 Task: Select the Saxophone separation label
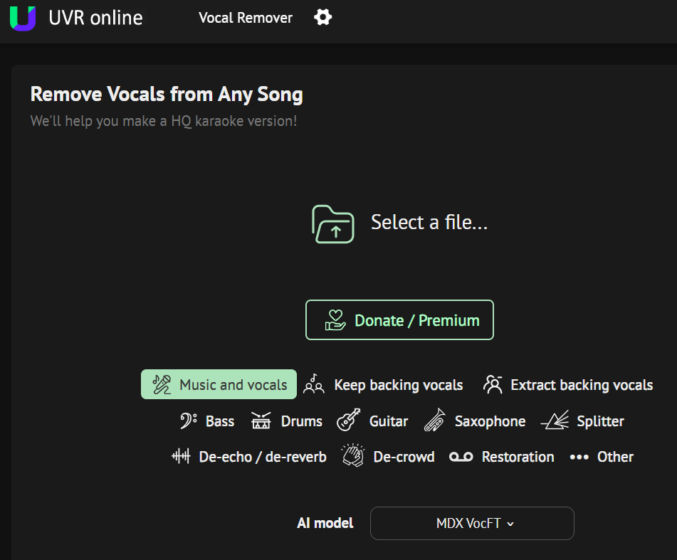click(x=490, y=421)
